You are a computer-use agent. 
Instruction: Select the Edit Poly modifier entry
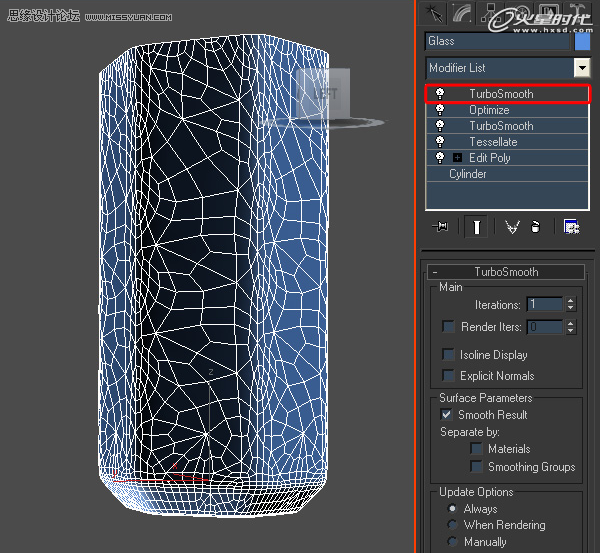click(x=507, y=158)
